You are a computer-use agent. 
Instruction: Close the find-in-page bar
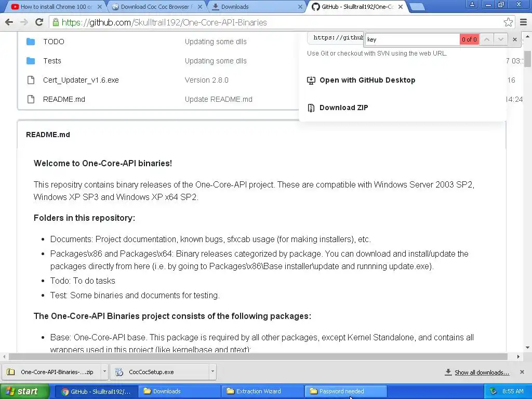(515, 39)
